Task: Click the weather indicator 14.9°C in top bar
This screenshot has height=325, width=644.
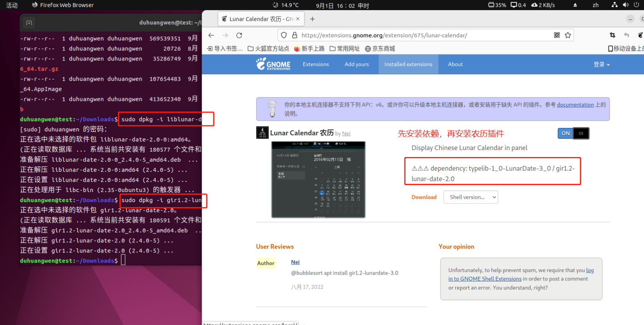Action: pos(285,5)
